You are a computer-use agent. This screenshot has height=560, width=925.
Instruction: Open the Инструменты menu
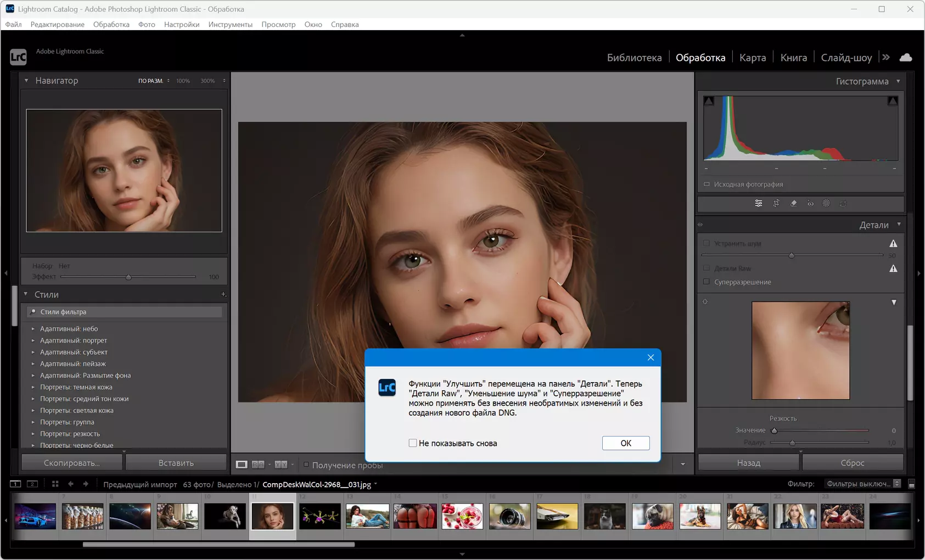point(230,24)
